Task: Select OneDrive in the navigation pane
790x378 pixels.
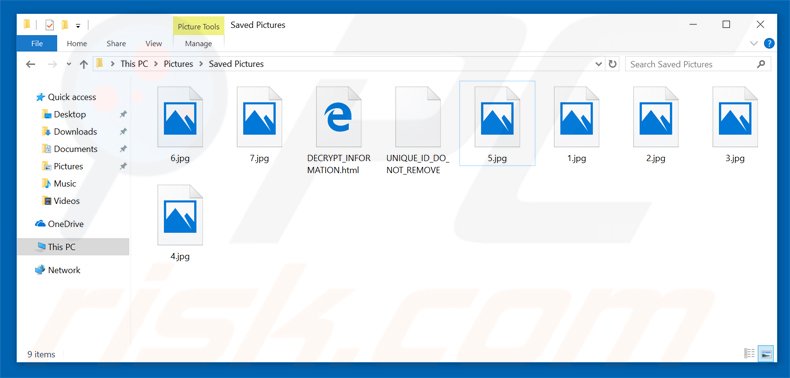Action: [59, 224]
